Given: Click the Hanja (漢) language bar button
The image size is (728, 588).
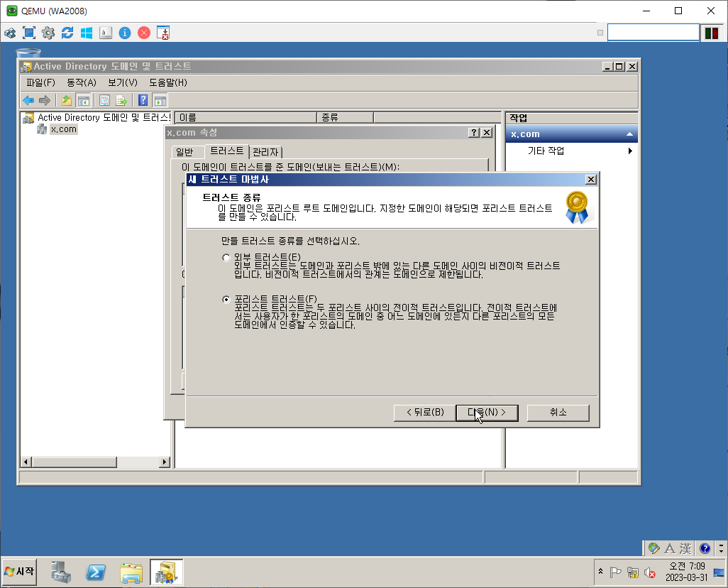Looking at the screenshot, I should tap(685, 548).
